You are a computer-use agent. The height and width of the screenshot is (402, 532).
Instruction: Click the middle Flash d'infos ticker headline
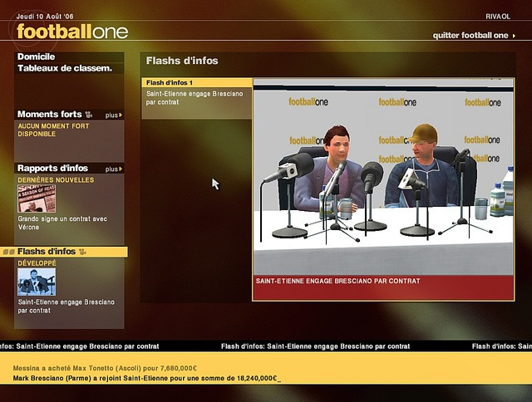pos(316,346)
